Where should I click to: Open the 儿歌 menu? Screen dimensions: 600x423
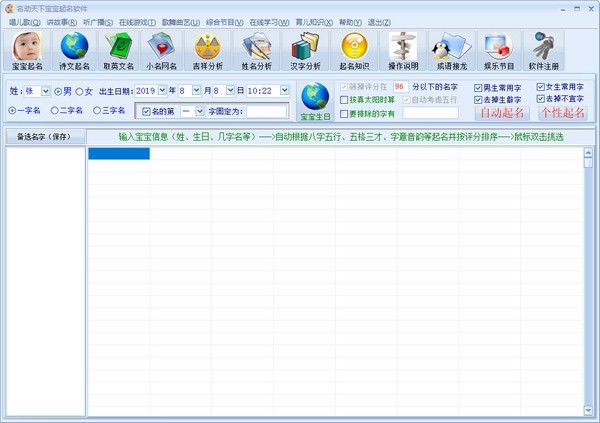tap(23, 22)
